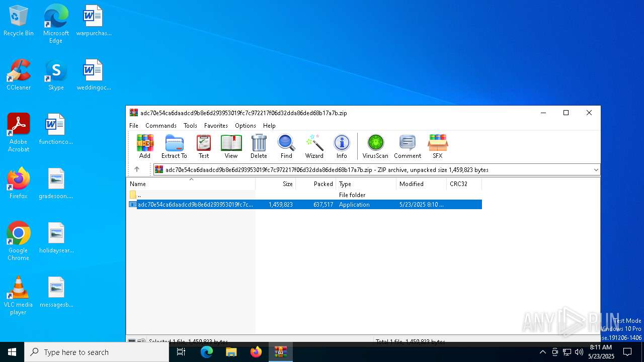The height and width of the screenshot is (362, 644).
Task: Show hidden system tray icons
Action: (542, 352)
